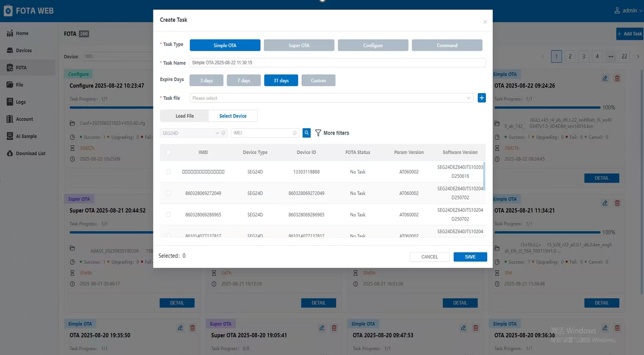The image size is (644, 355).
Task: Go to the next page with the right arrow
Action: pyautogui.click(x=638, y=56)
